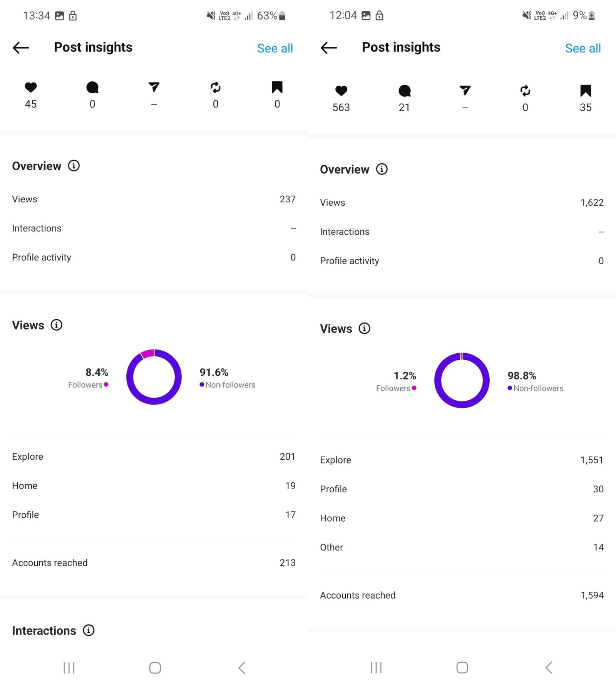Tap the info icon beside Interactions heading
616x685 pixels.
[x=89, y=630]
